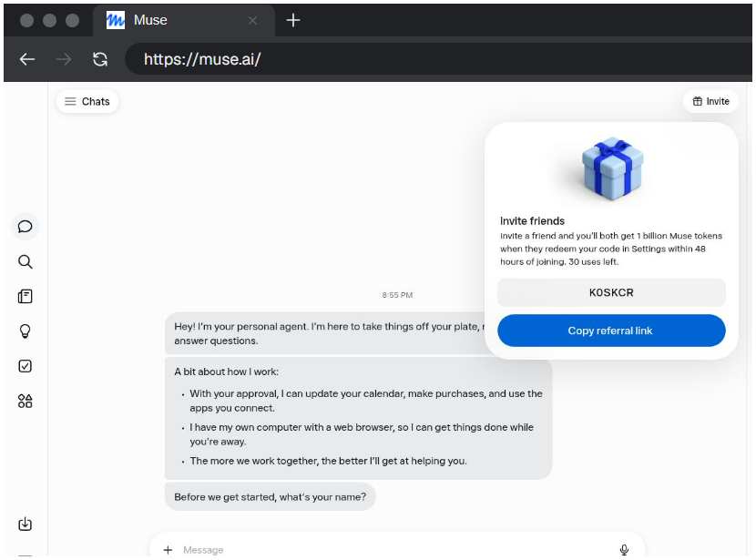The width and height of the screenshot is (756, 560).
Task: Click the browser forward arrow
Action: click(64, 59)
